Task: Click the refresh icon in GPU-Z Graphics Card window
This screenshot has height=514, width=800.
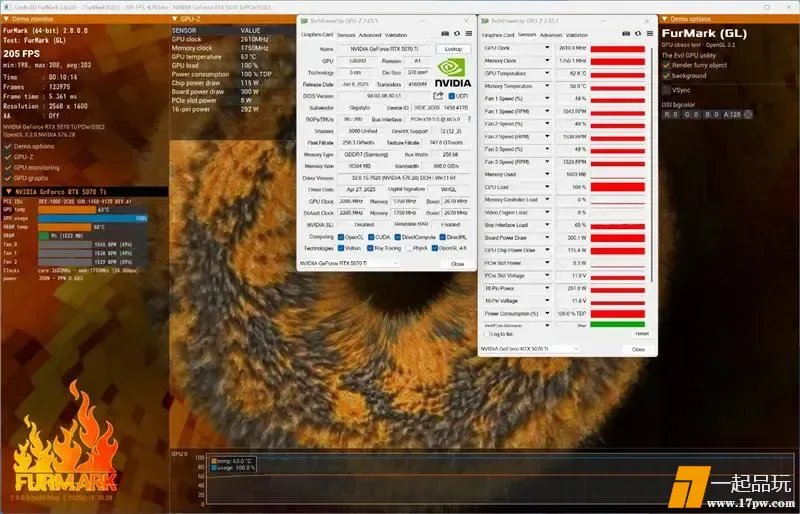Action: point(457,34)
